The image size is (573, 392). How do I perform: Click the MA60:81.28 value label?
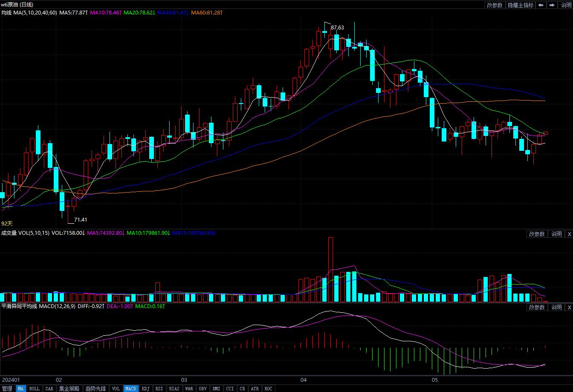pyautogui.click(x=207, y=13)
